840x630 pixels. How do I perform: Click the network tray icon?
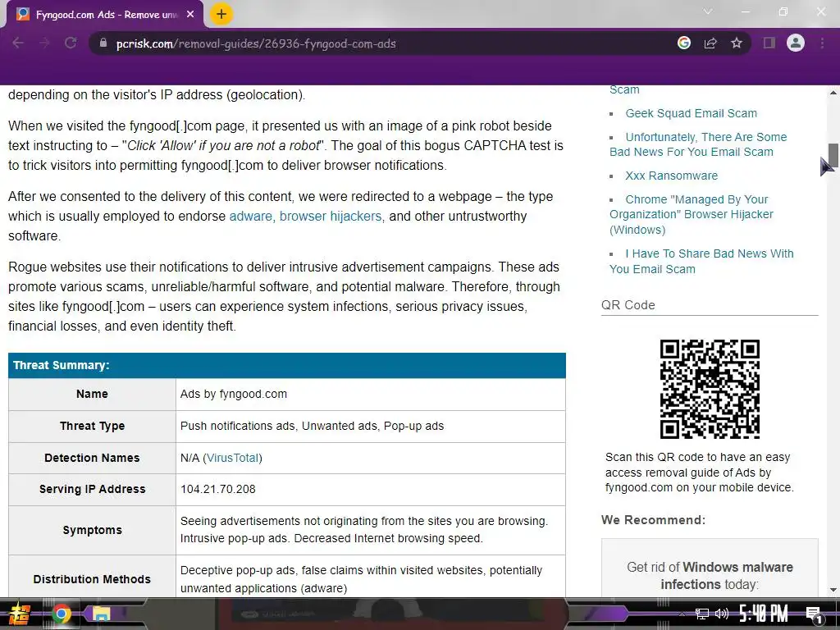[702, 614]
